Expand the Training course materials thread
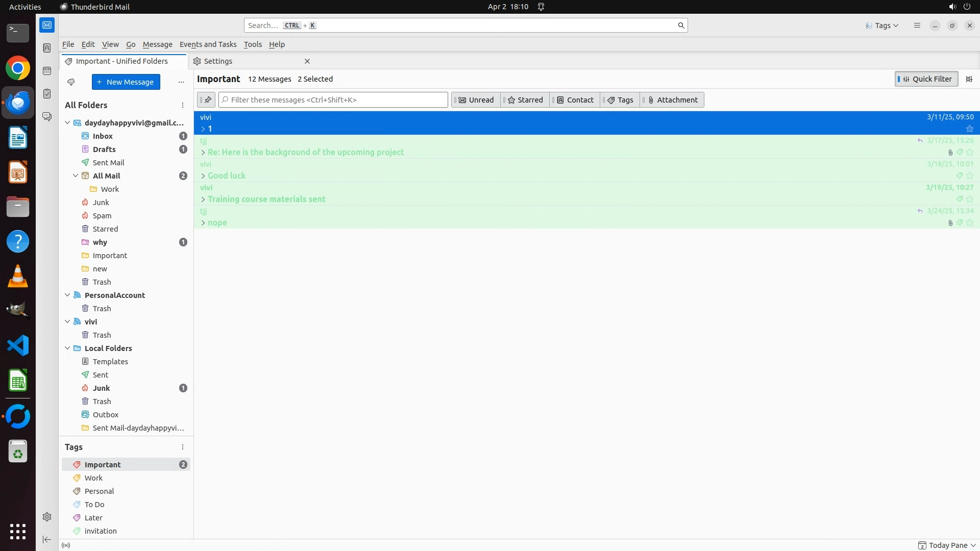The height and width of the screenshot is (551, 980). click(203, 199)
